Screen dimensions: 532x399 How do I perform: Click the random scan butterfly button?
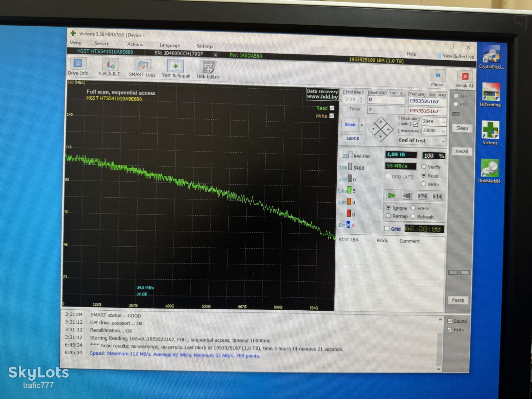coord(422,196)
